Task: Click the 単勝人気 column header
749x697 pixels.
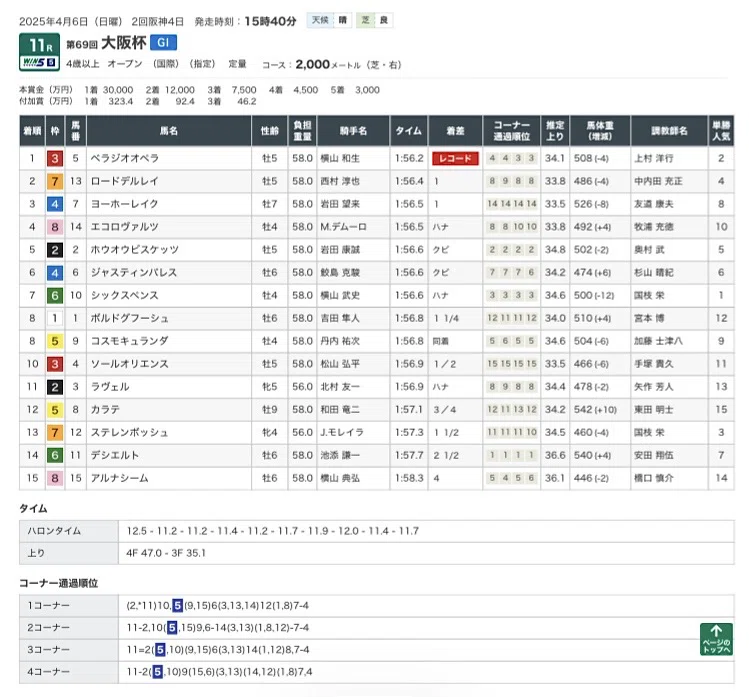Action: (x=721, y=130)
